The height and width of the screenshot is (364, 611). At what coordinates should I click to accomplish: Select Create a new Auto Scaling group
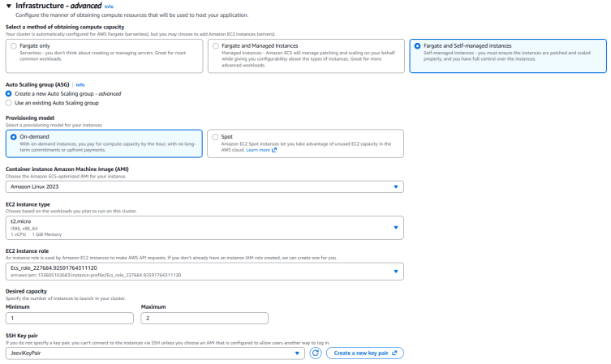pos(9,94)
